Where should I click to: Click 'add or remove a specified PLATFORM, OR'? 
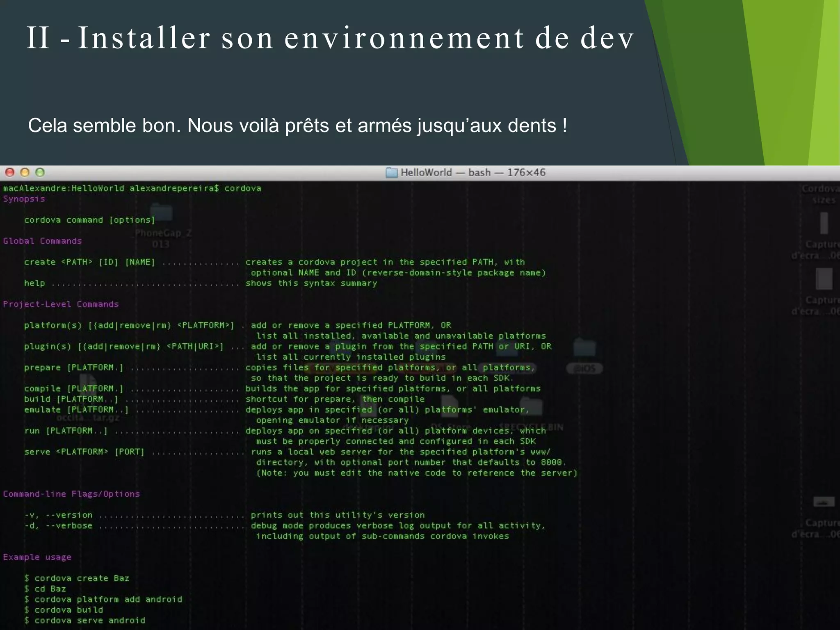tap(351, 325)
